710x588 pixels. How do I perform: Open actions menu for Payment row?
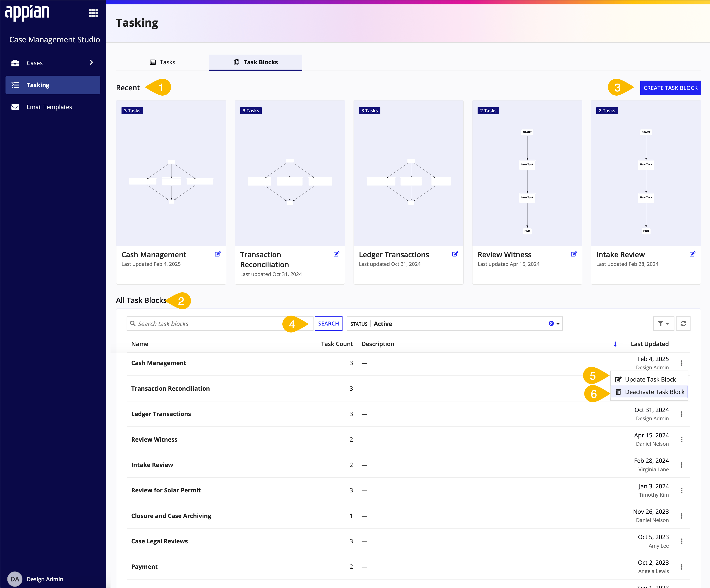tap(682, 567)
